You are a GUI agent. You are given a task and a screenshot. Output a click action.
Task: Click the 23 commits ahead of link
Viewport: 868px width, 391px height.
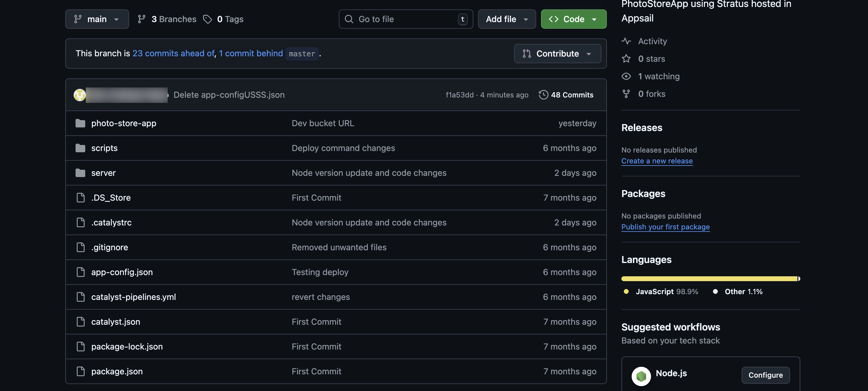tap(173, 54)
